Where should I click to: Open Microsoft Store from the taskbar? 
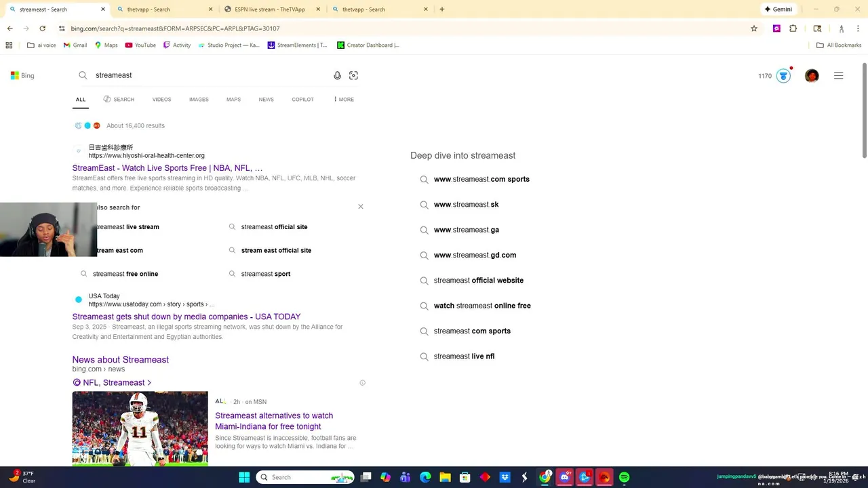pos(465,477)
